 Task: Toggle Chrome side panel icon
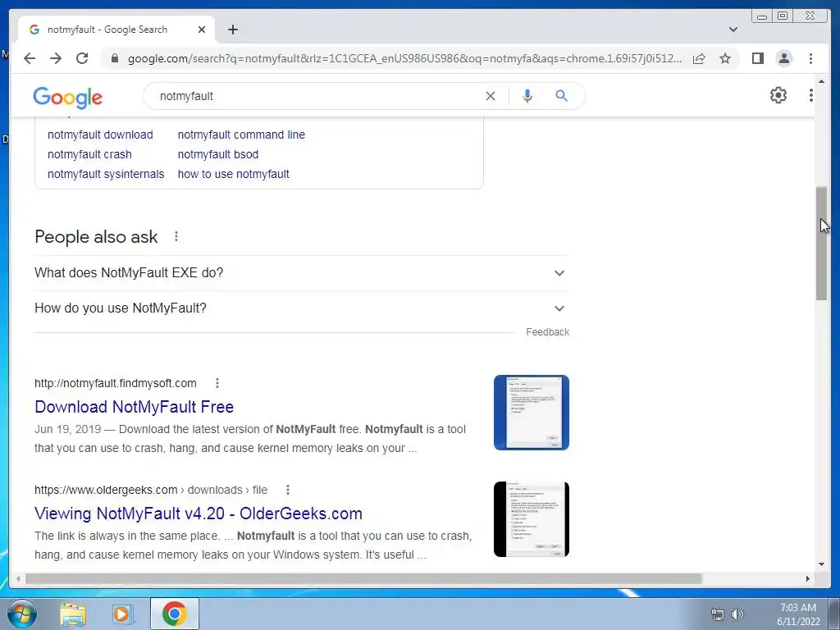click(x=757, y=58)
